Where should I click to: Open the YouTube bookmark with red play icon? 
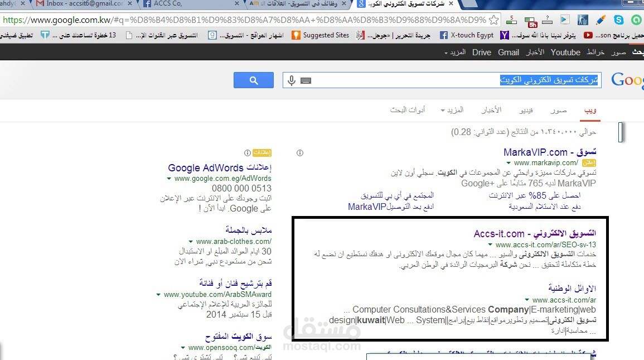613,35
